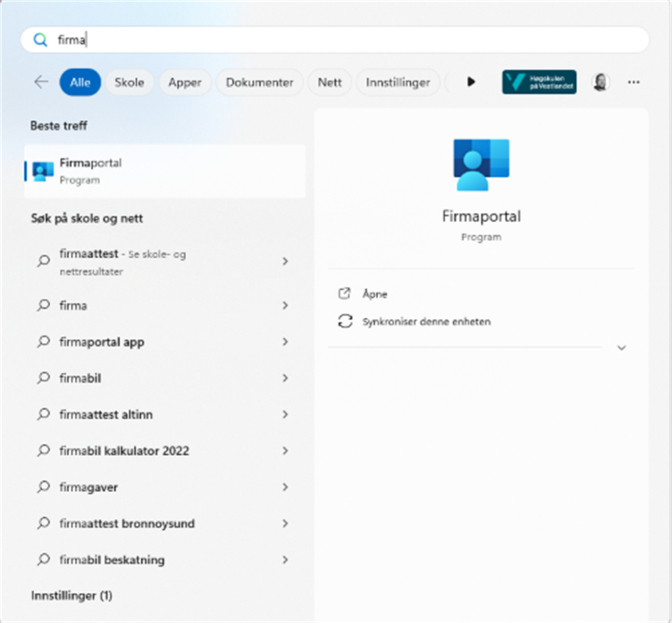
Task: Select the Dokumenter filter tab
Action: click(x=259, y=82)
